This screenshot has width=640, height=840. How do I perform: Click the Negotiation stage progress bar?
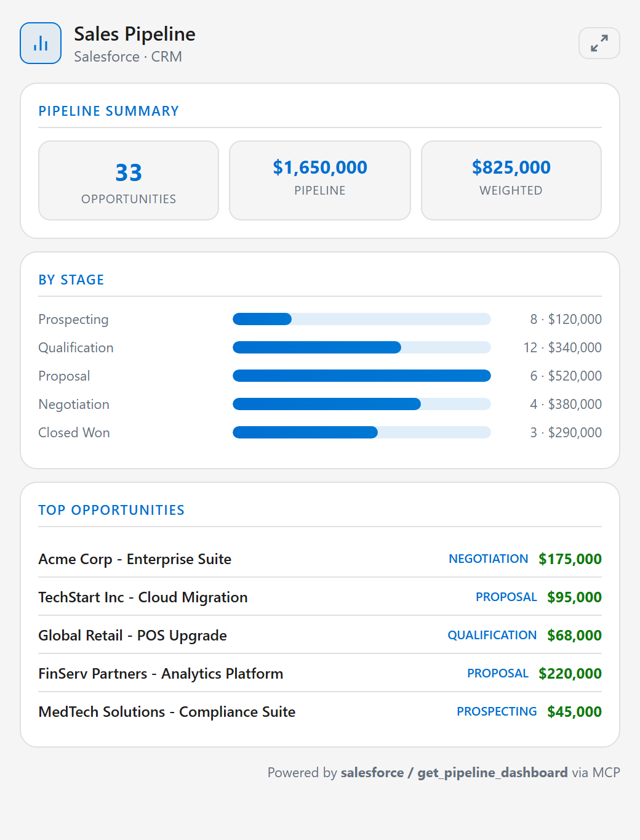(x=362, y=404)
